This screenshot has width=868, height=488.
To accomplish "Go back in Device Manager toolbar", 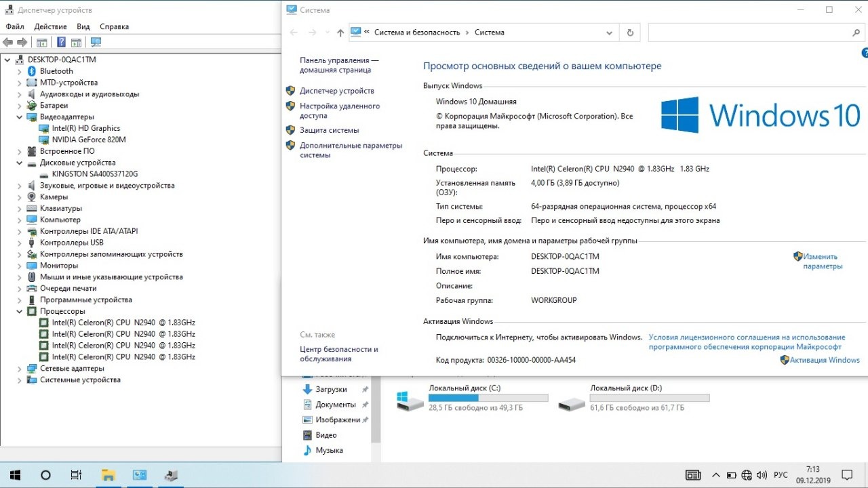I will click(x=8, y=42).
